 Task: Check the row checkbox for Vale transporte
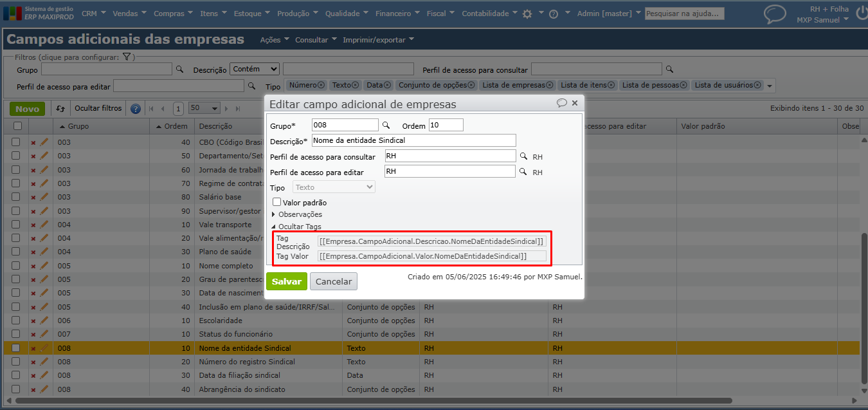(x=16, y=225)
